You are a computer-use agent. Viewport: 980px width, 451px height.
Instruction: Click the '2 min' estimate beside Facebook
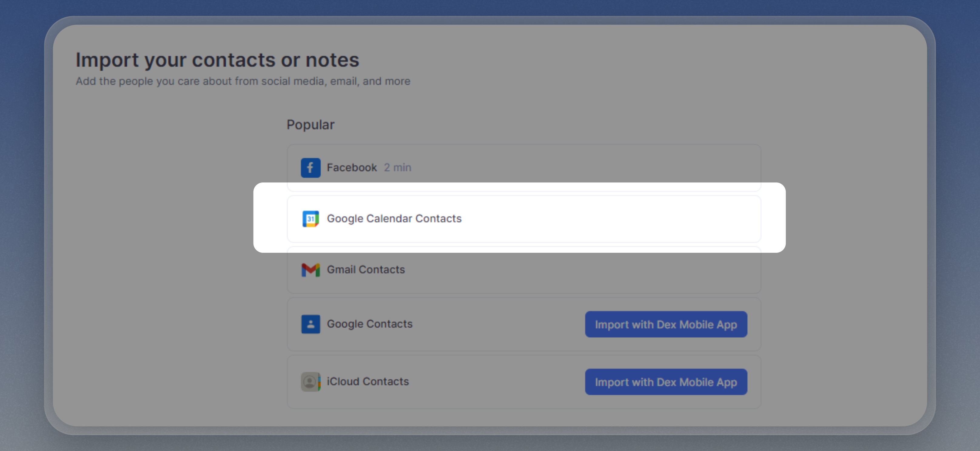pyautogui.click(x=397, y=168)
